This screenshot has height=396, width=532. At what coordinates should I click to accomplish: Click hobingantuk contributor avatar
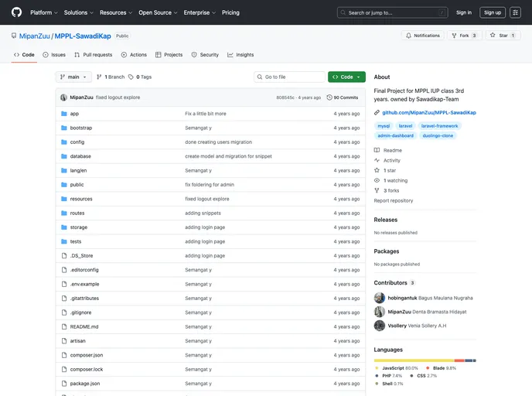pyautogui.click(x=380, y=298)
